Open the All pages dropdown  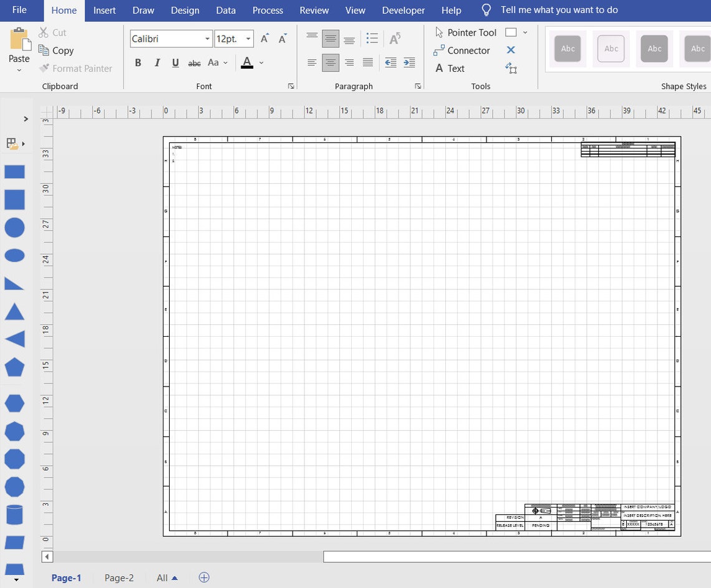(167, 578)
